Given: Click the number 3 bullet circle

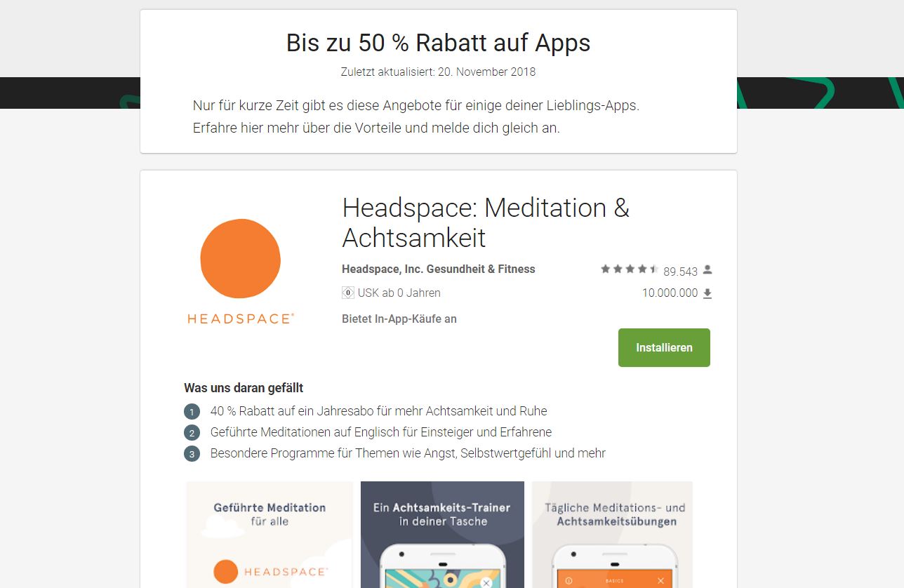Looking at the screenshot, I should [x=192, y=454].
